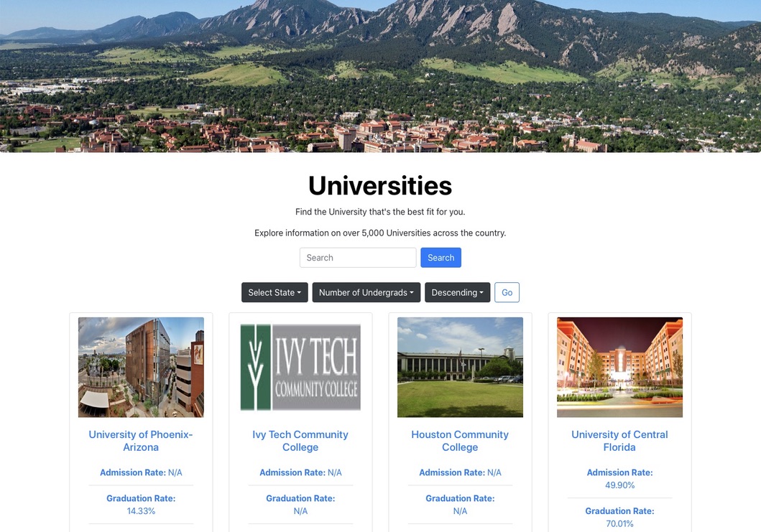Click the 14.33% graduation rate value

point(141,511)
